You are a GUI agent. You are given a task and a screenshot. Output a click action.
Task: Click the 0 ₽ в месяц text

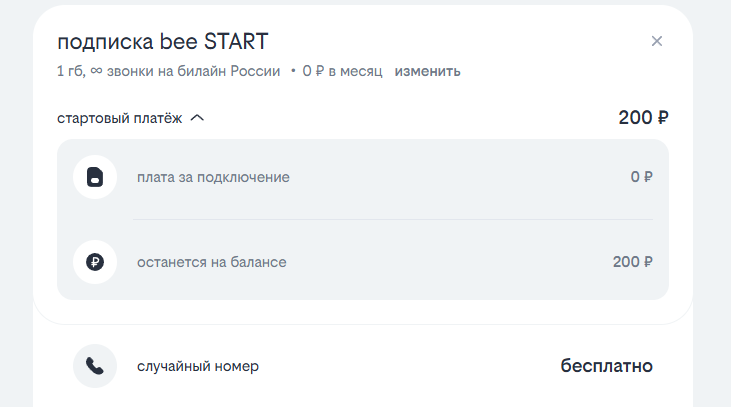[x=342, y=71]
